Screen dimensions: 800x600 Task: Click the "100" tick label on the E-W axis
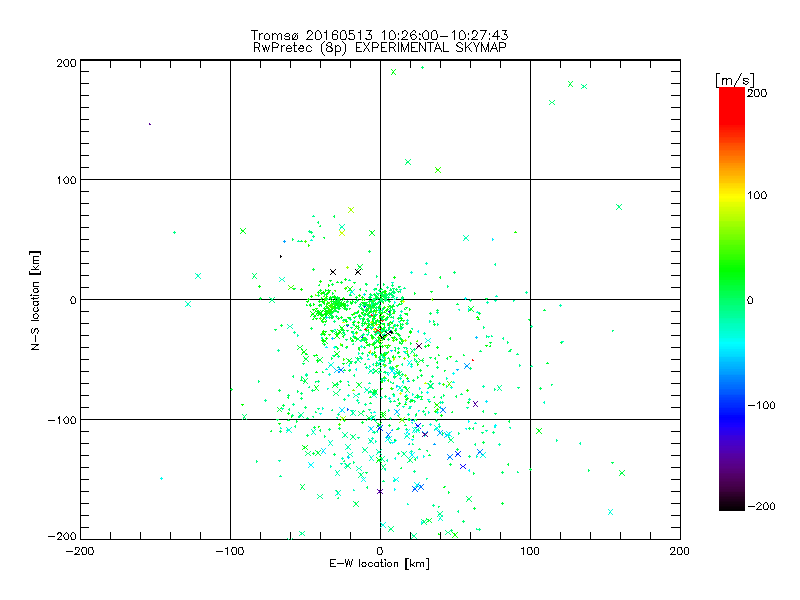click(530, 551)
